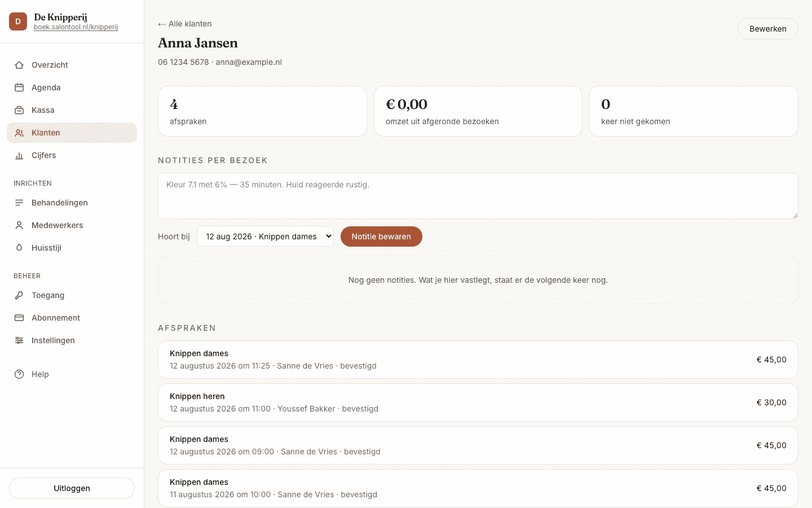Click the house icon next to Overzicht
This screenshot has width=812, height=508.
pos(19,65)
